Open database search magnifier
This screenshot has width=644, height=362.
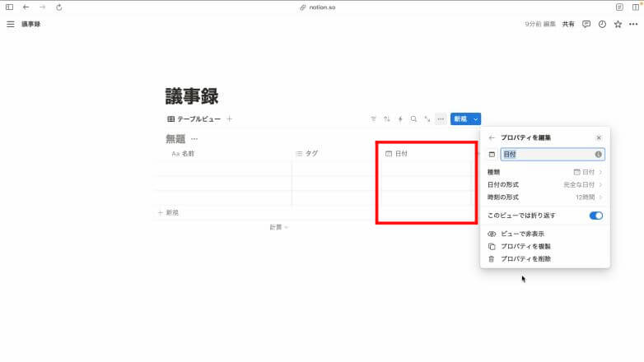[x=413, y=119]
